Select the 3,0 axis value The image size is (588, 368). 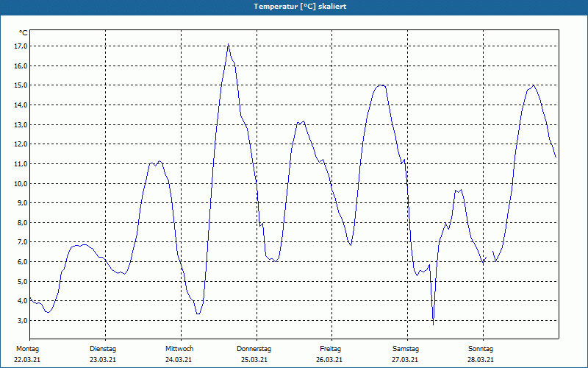point(22,320)
